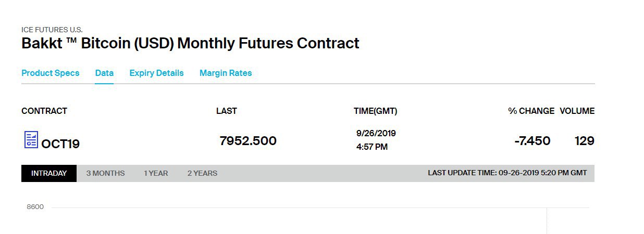Open the Margin Rates tab

tap(226, 73)
